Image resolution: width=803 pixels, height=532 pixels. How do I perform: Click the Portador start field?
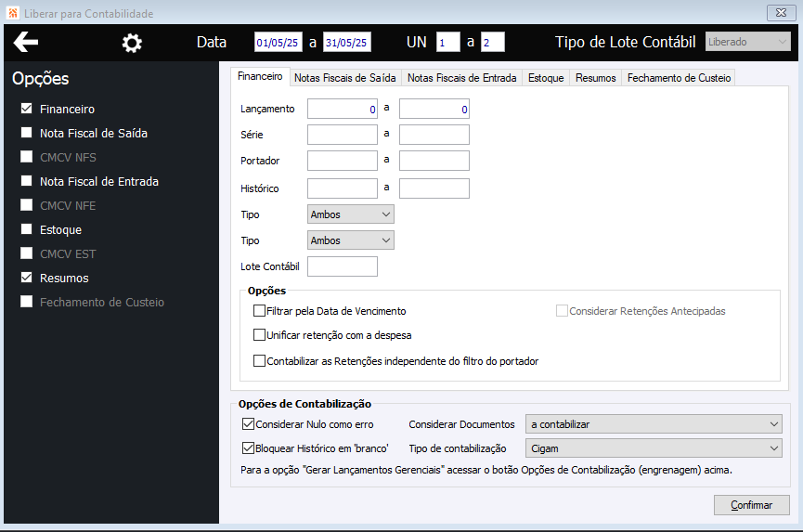point(343,161)
